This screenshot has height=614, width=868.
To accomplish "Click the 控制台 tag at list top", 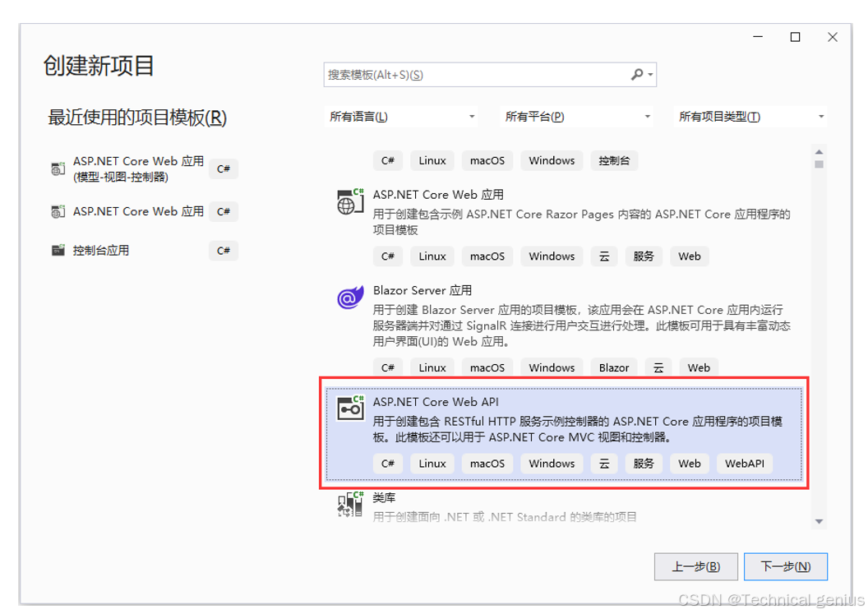I will point(614,160).
